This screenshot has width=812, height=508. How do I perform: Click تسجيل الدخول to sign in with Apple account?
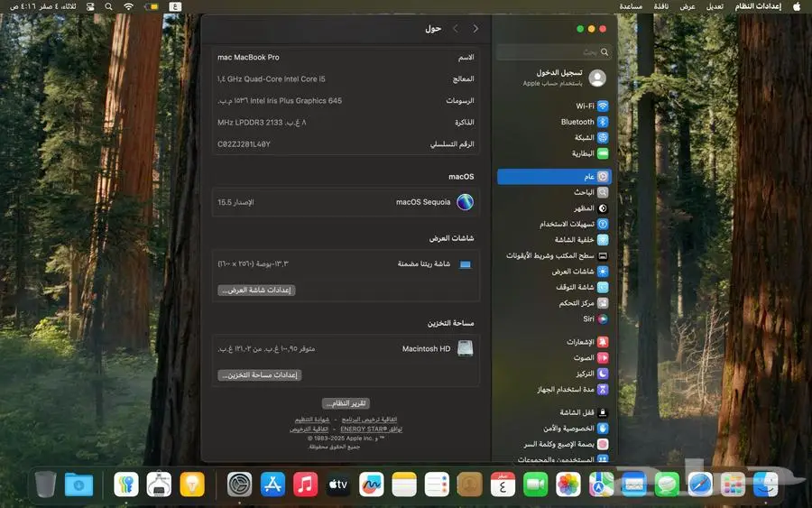(559, 72)
